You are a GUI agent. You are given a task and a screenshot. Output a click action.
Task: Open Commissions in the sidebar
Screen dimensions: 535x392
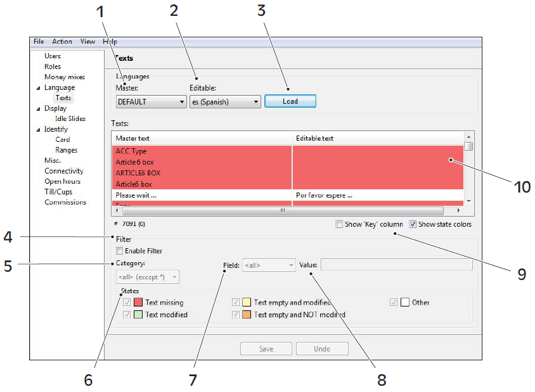click(x=65, y=202)
